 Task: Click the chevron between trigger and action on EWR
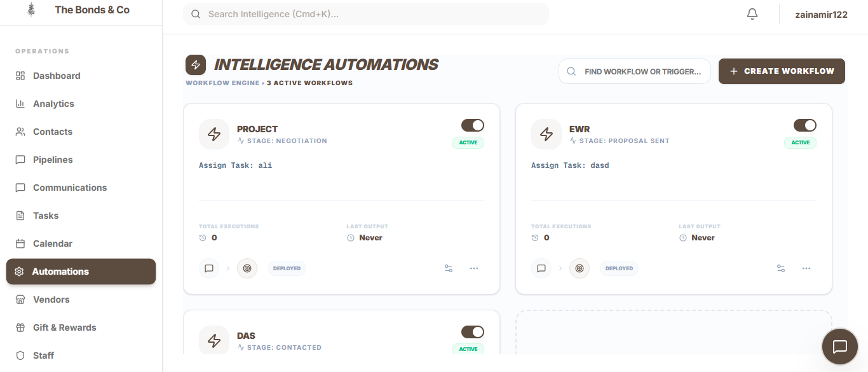[560, 268]
